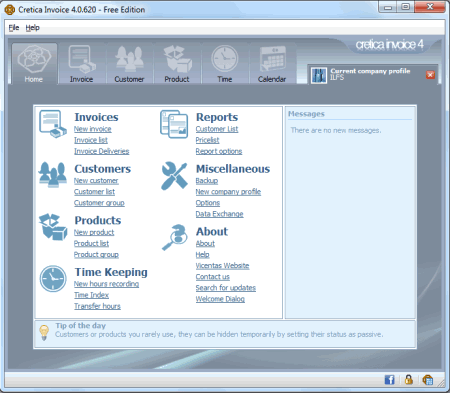Click the Reports documents icon
This screenshot has width=450, height=393.
click(x=174, y=124)
